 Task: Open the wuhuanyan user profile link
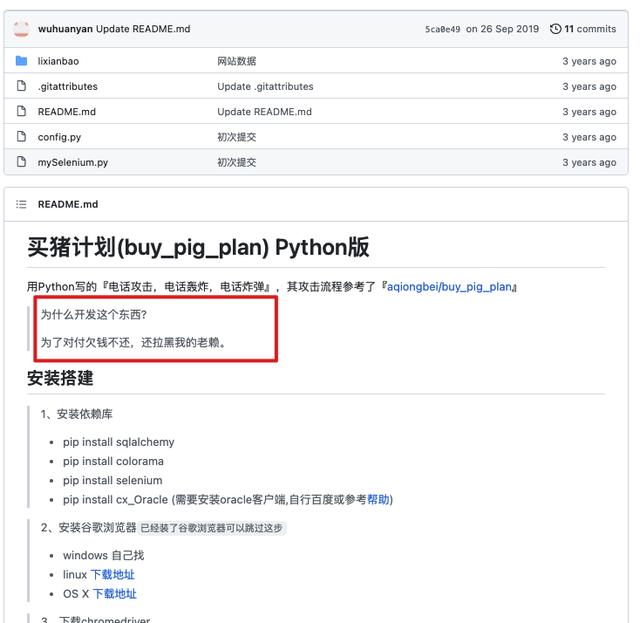pos(65,29)
